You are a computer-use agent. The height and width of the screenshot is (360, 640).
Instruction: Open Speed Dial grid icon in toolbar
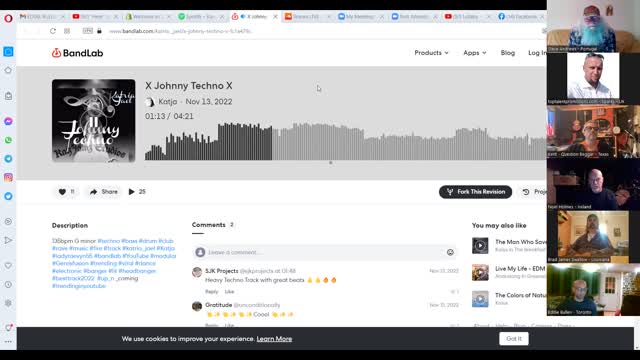[67, 31]
